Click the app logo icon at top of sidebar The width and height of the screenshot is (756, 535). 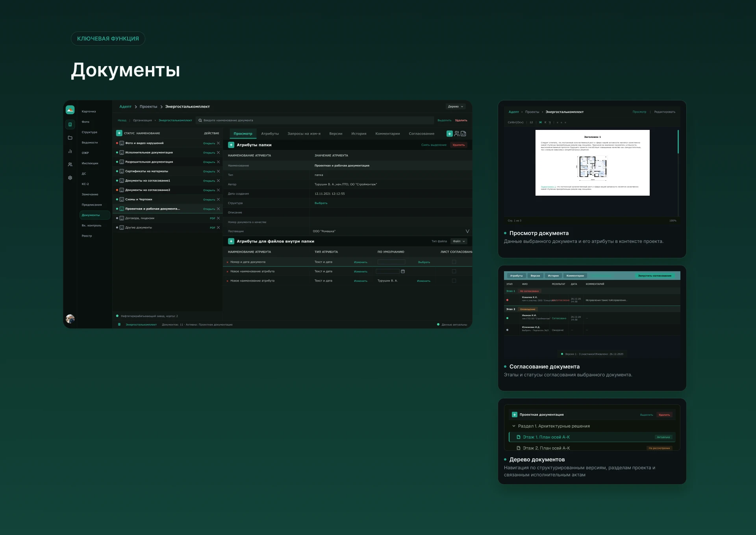(70, 110)
